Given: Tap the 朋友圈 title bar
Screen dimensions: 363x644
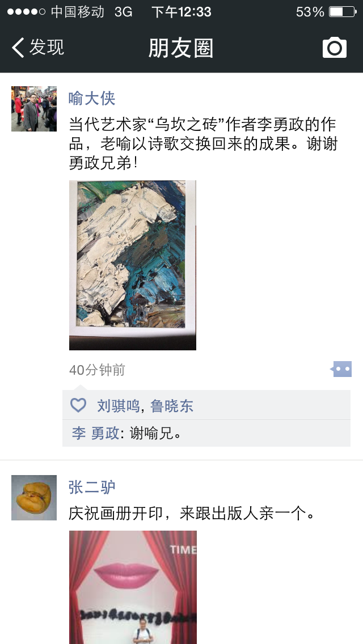Looking at the screenshot, I should click(181, 48).
